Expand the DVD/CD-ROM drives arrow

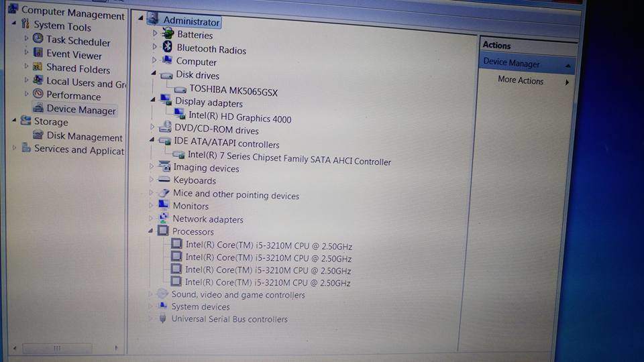tap(152, 127)
